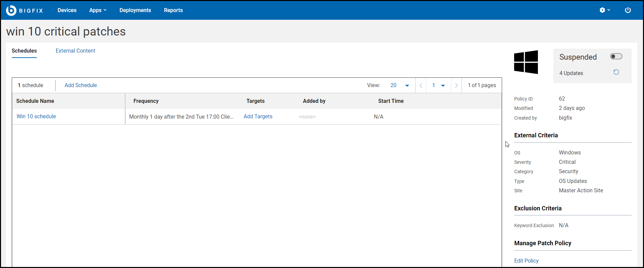Open the Devices menu
644x268 pixels.
67,10
